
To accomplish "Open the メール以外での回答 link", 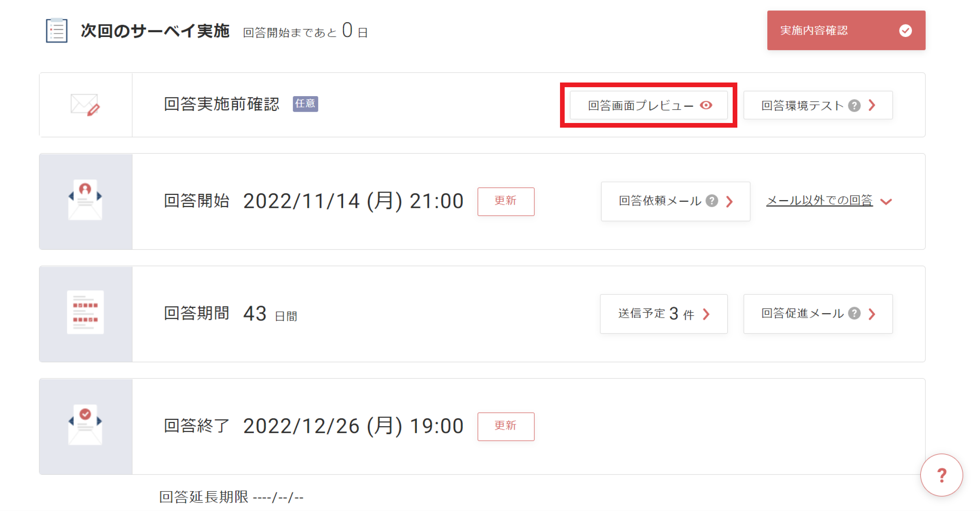I will coord(819,200).
